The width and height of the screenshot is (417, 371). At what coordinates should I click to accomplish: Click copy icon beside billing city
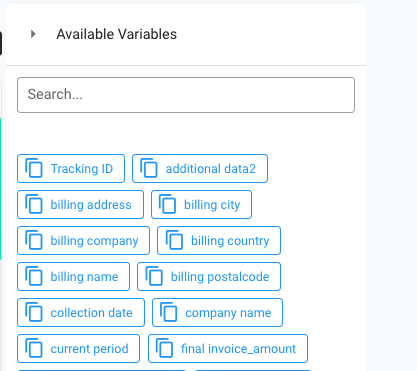click(167, 204)
